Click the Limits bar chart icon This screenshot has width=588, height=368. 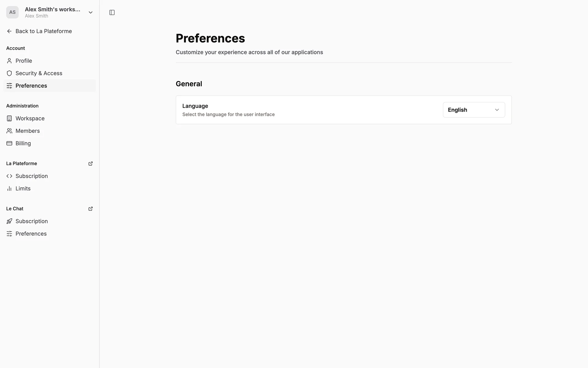pyautogui.click(x=9, y=189)
